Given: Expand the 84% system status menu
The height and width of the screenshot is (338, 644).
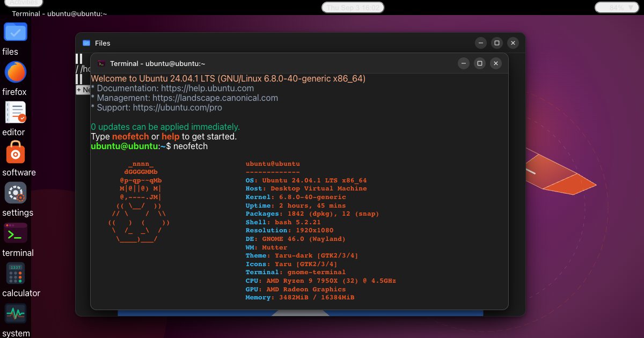Looking at the screenshot, I should tap(617, 7).
